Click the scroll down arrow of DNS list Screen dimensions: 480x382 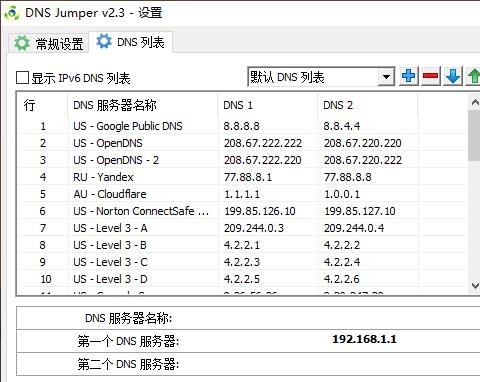pyautogui.click(x=475, y=286)
